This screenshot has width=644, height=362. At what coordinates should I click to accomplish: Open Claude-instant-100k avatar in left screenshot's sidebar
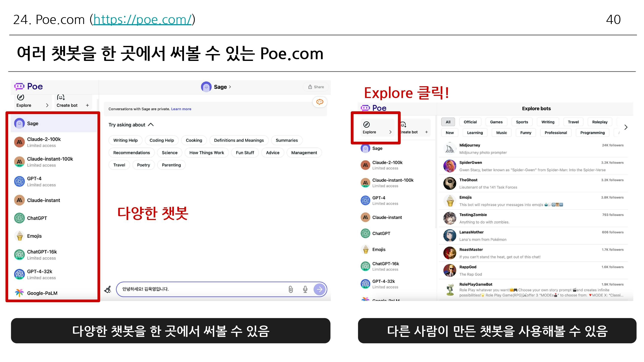(x=19, y=162)
